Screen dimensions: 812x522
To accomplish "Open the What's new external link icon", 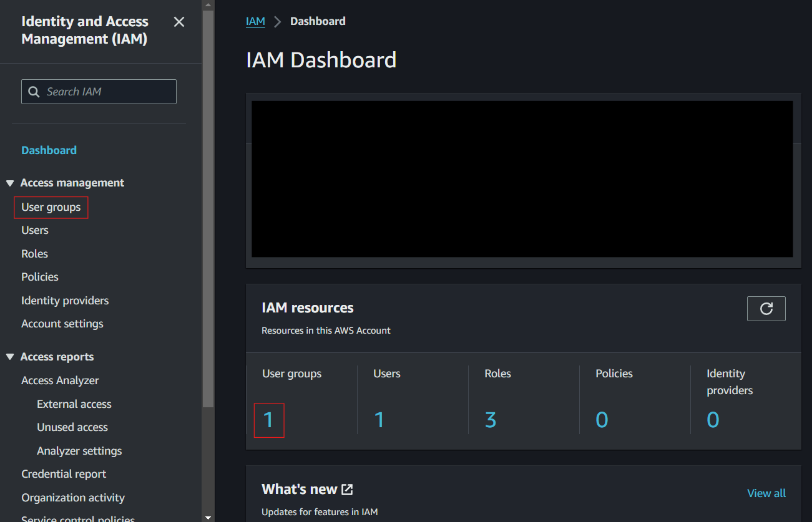I will click(x=348, y=490).
